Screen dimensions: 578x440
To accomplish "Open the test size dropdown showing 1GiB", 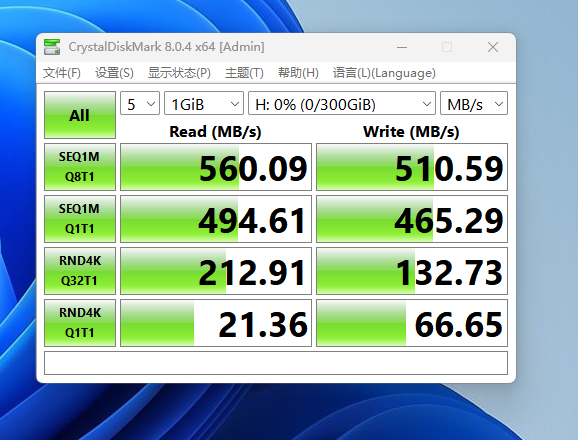I will pos(203,103).
